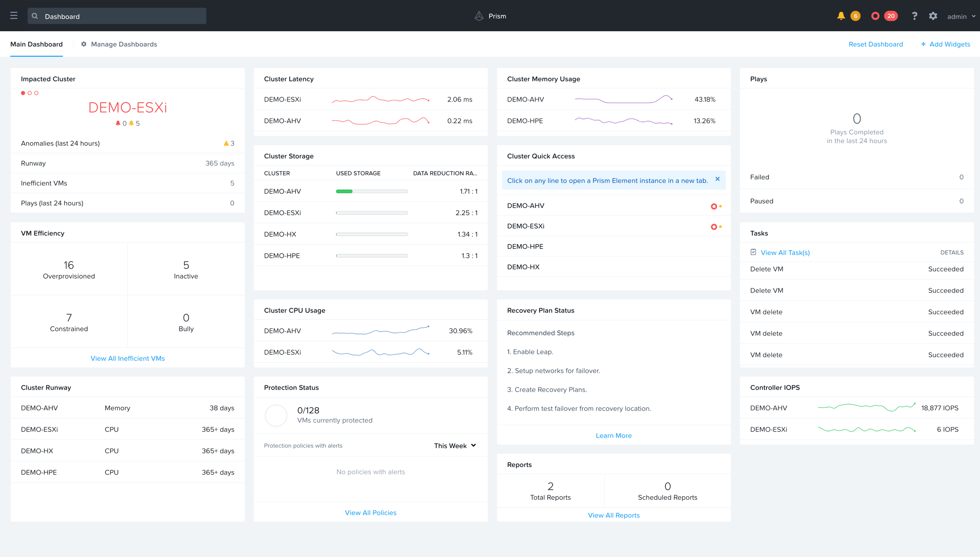Open the help question mark icon
Viewport: 980px width, 557px height.
(x=914, y=16)
